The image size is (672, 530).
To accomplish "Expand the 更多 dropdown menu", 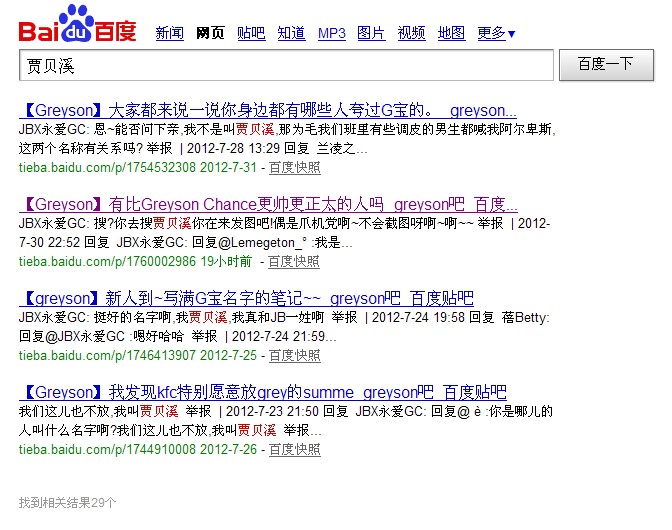I will pos(496,33).
